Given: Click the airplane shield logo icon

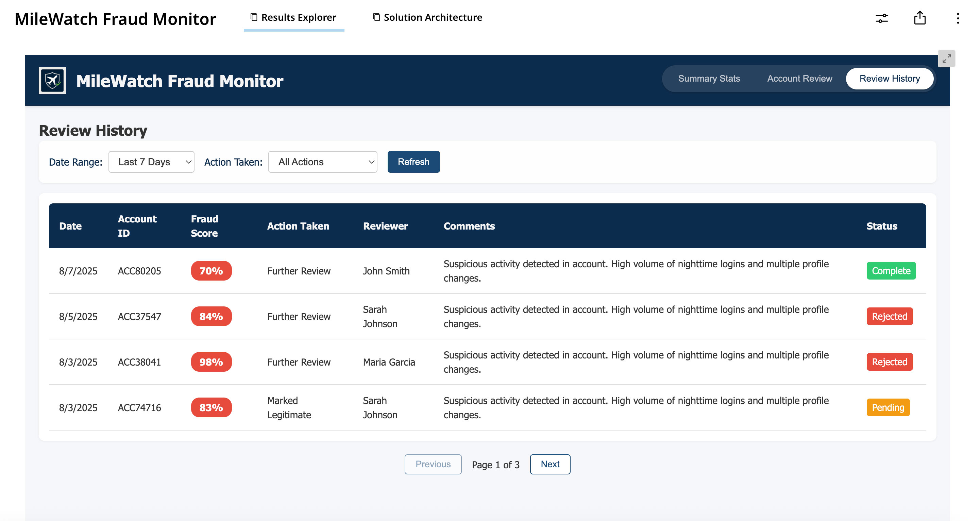Looking at the screenshot, I should click(52, 80).
